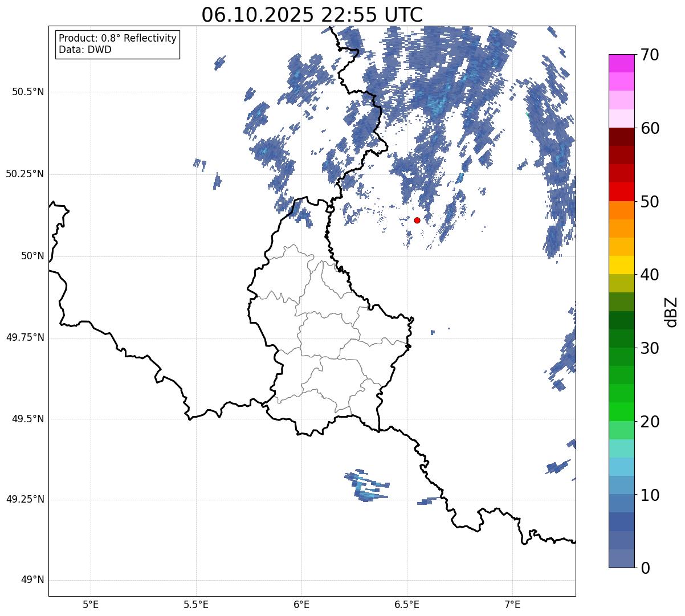Click the Data: DWD text
This screenshot has height=616, width=685.
coord(85,50)
